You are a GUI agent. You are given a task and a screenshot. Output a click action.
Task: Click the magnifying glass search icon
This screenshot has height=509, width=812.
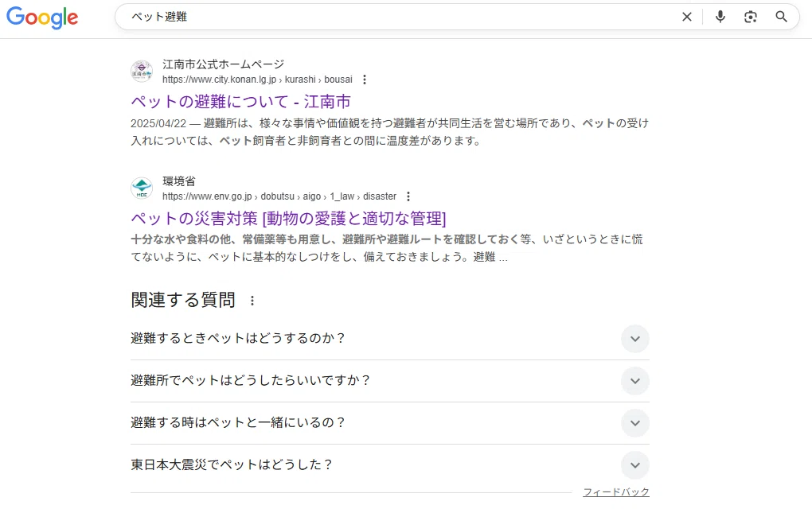point(782,17)
